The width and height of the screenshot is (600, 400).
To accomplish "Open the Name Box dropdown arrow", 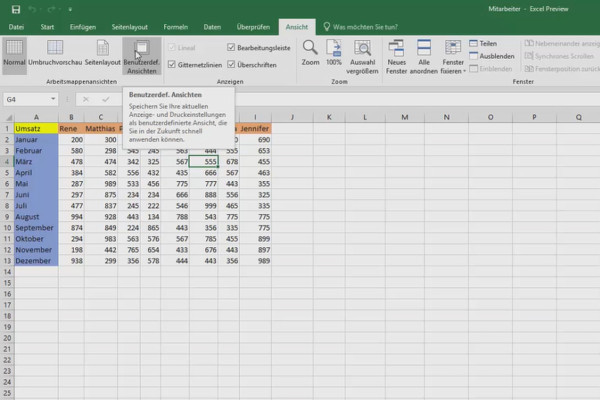I will pos(53,99).
